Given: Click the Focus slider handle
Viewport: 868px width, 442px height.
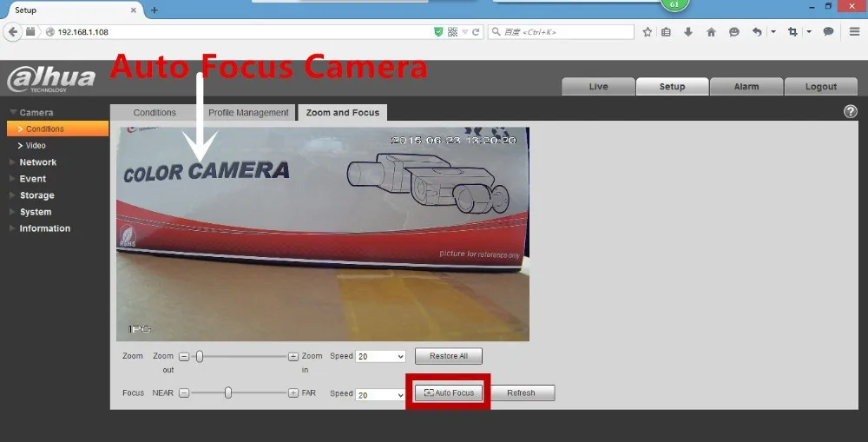Looking at the screenshot, I should click(x=228, y=393).
